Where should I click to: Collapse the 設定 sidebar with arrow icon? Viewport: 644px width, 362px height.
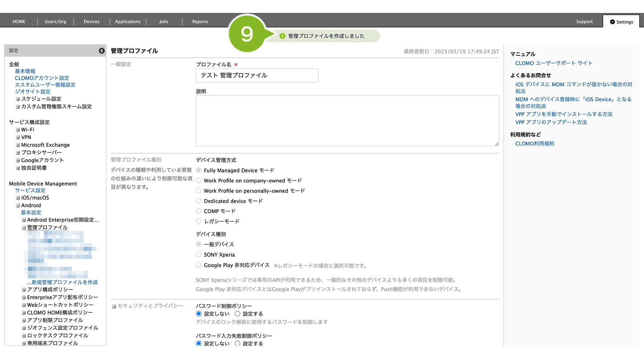(x=102, y=51)
